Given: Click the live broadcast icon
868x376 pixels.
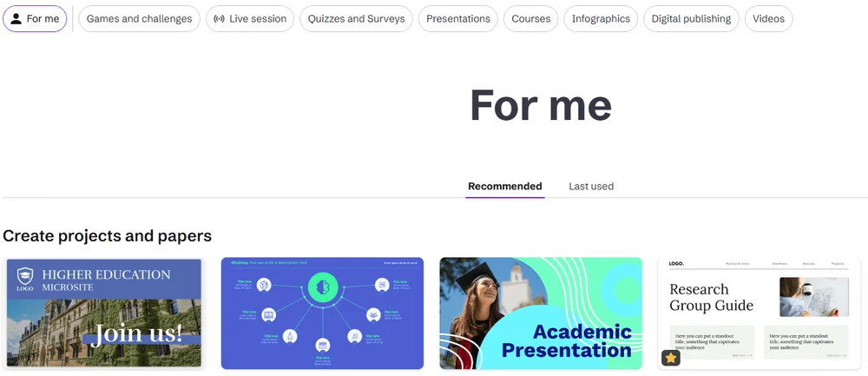Looking at the screenshot, I should 219,18.
